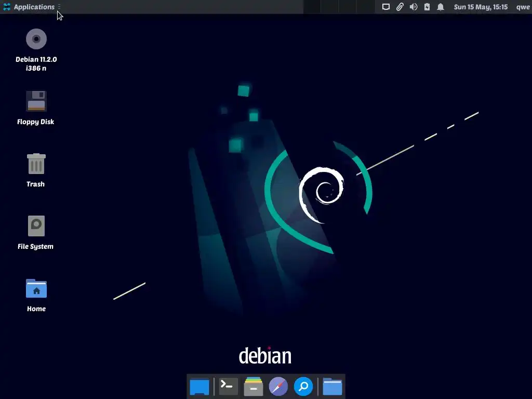Launch the Terminal from the dock

coord(228,387)
